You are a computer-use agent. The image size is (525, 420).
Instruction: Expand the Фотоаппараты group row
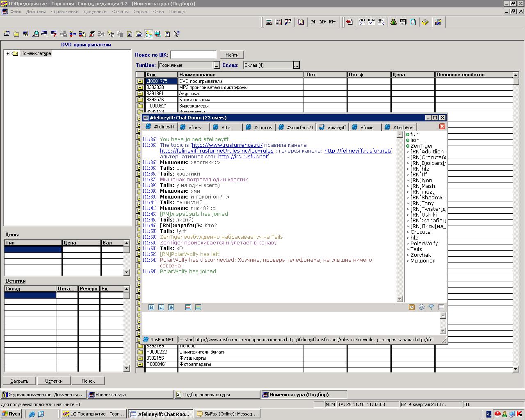[x=140, y=364]
